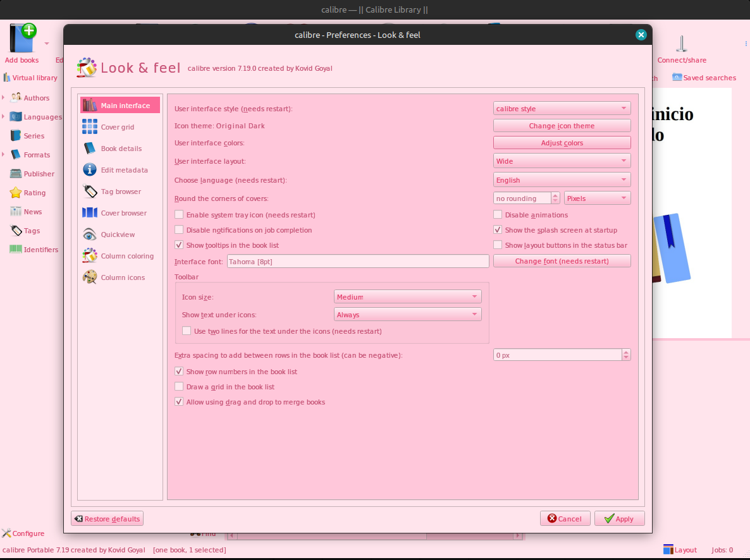Click the Connect/share icon in main window
The image size is (750, 560).
pos(682,44)
